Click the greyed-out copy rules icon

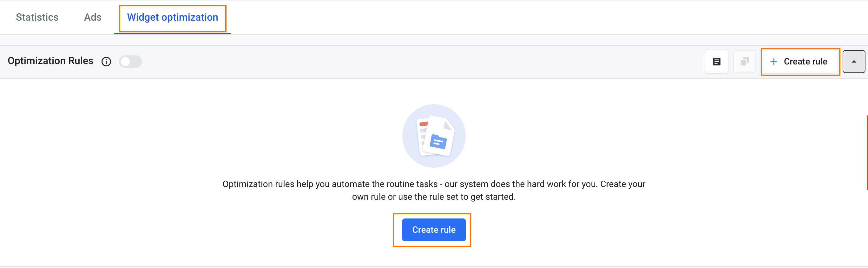(x=744, y=62)
